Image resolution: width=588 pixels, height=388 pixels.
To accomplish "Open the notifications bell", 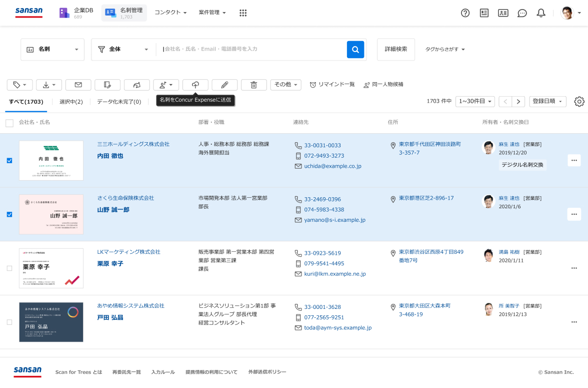I will coord(541,13).
